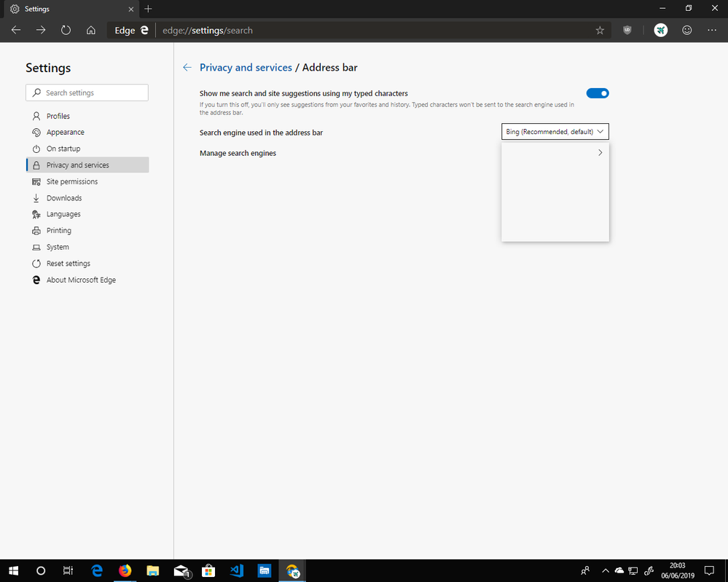Image resolution: width=728 pixels, height=582 pixels.
Task: Open Task View on the taskbar
Action: 68,570
